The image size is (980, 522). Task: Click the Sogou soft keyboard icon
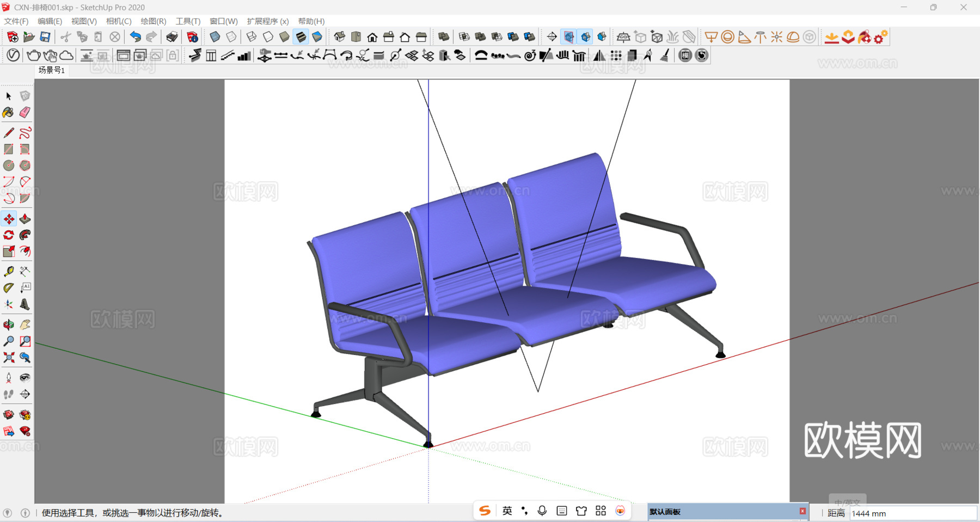562,511
